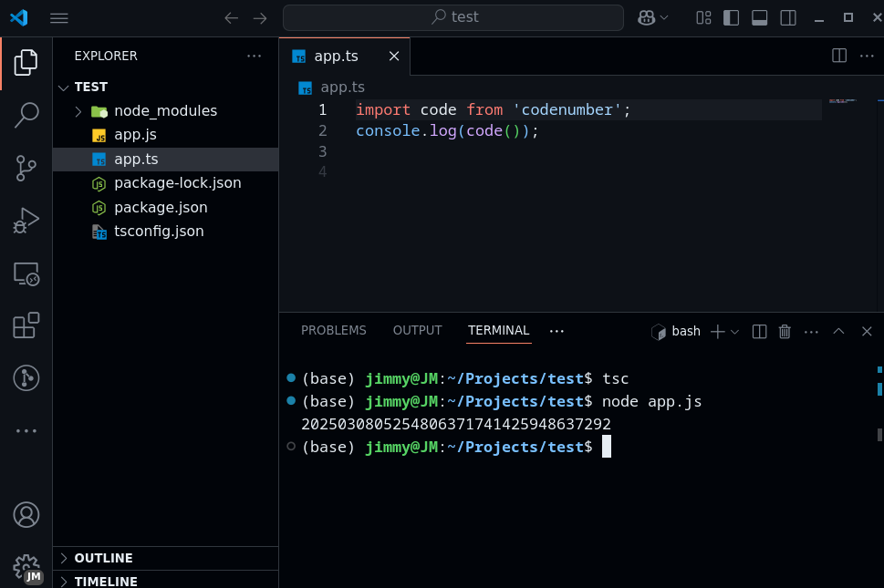Open the Search view
Viewport: 884px width, 588px height.
click(26, 115)
